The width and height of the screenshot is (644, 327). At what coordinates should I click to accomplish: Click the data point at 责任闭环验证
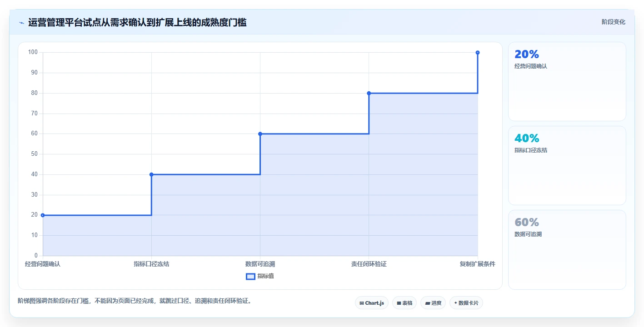tap(369, 93)
